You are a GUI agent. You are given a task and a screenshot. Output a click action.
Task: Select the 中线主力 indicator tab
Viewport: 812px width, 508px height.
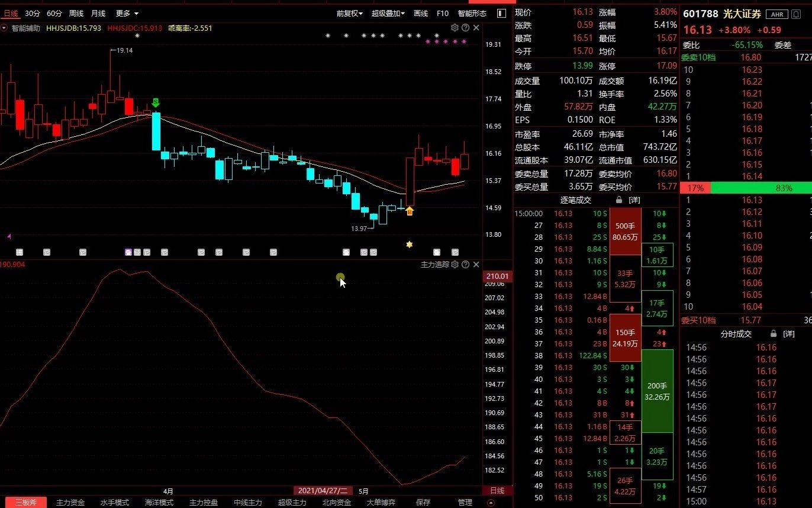(x=248, y=503)
